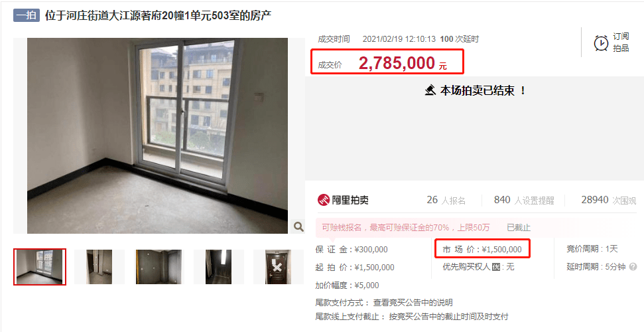
Task: Select the fifth door thumbnail
Action: pyautogui.click(x=278, y=266)
